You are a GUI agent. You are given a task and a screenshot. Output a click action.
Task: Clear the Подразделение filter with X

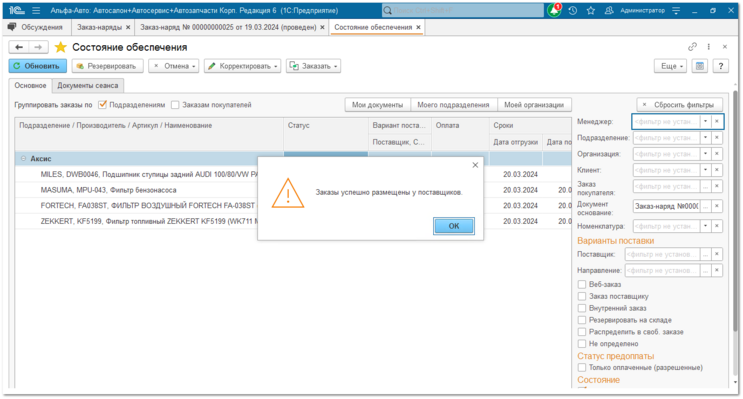click(717, 138)
